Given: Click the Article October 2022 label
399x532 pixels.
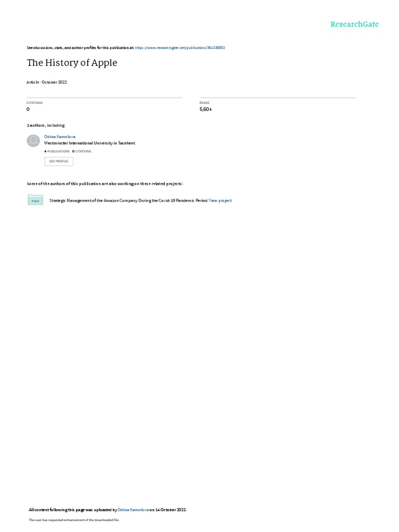Looking at the screenshot, I should pos(47,82).
